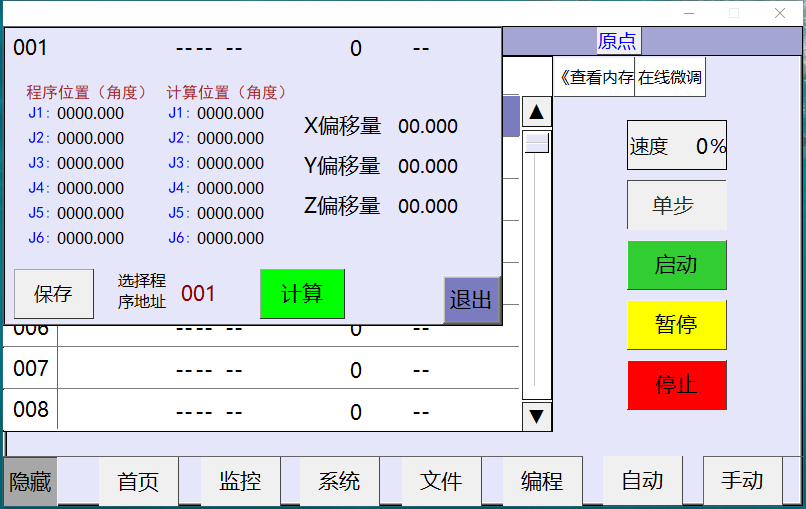Click the green 计算 calculate button
The width and height of the screenshot is (806, 509).
click(302, 294)
